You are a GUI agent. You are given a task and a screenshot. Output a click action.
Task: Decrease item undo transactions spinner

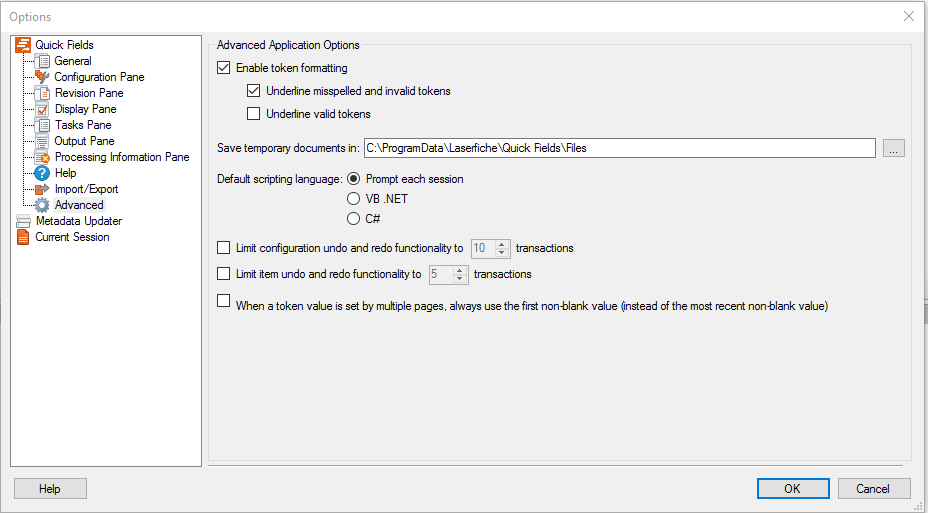[460, 279]
